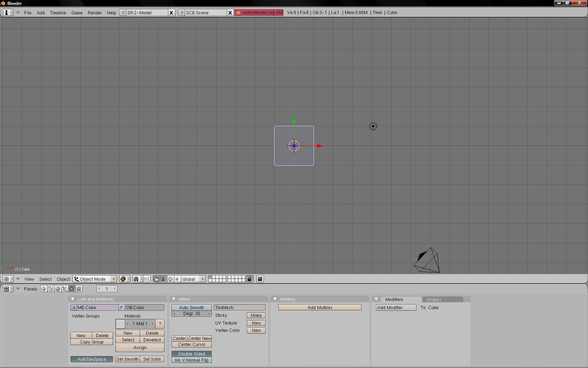Click the Logic context icon in Panels
Image resolution: width=588 pixels, height=368 pixels.
click(43, 289)
